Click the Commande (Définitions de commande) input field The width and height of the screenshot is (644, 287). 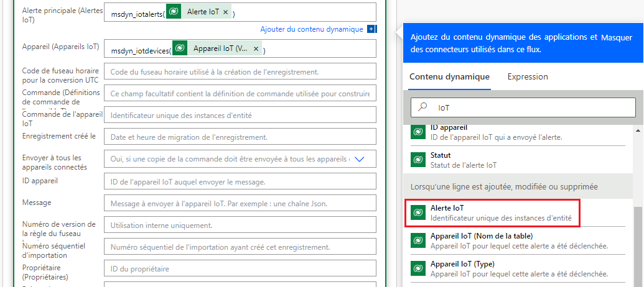coord(240,93)
